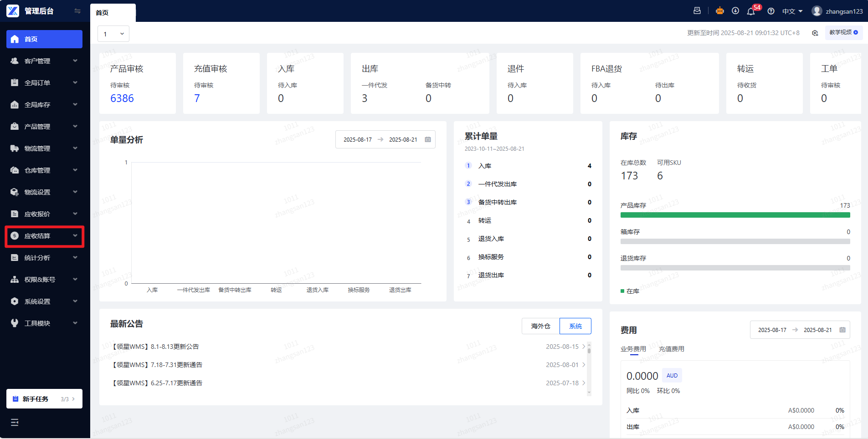Open calendar icon in 单量分析 date range
The image size is (868, 439).
428,139
